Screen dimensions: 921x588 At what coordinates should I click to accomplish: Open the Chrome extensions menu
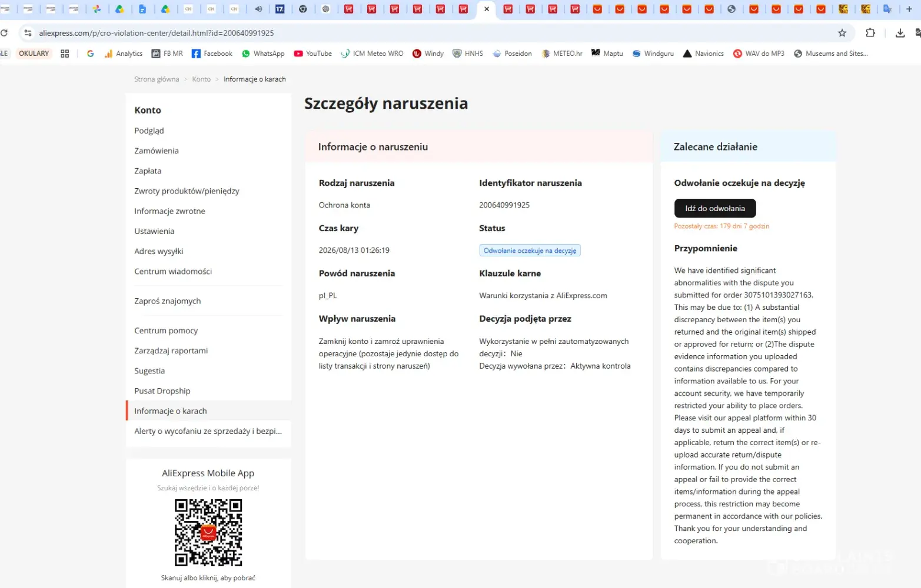870,33
